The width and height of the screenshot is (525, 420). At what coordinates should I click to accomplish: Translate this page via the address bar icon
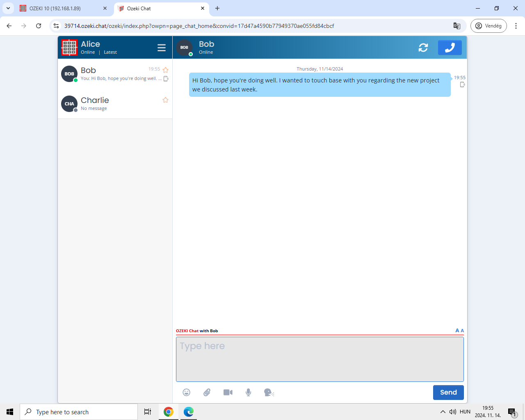click(x=457, y=26)
